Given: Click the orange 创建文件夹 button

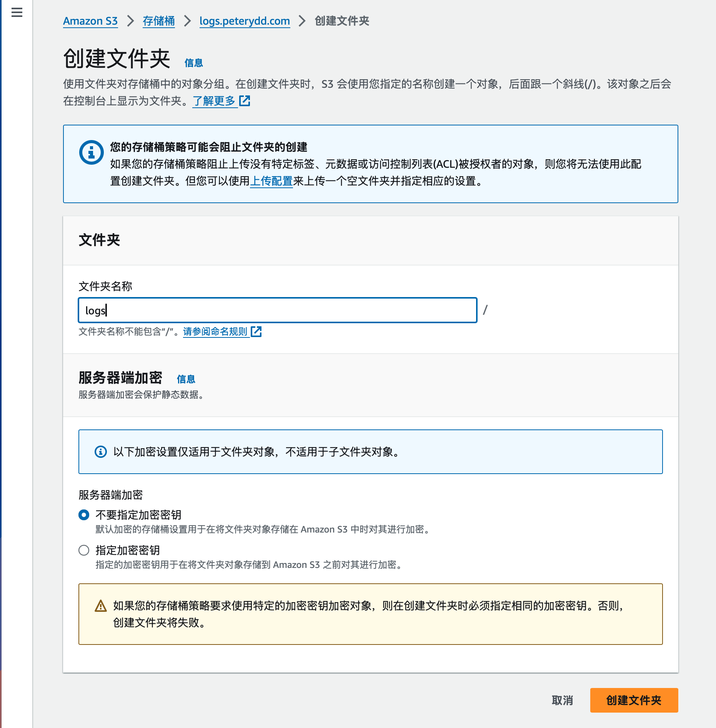Looking at the screenshot, I should click(633, 700).
